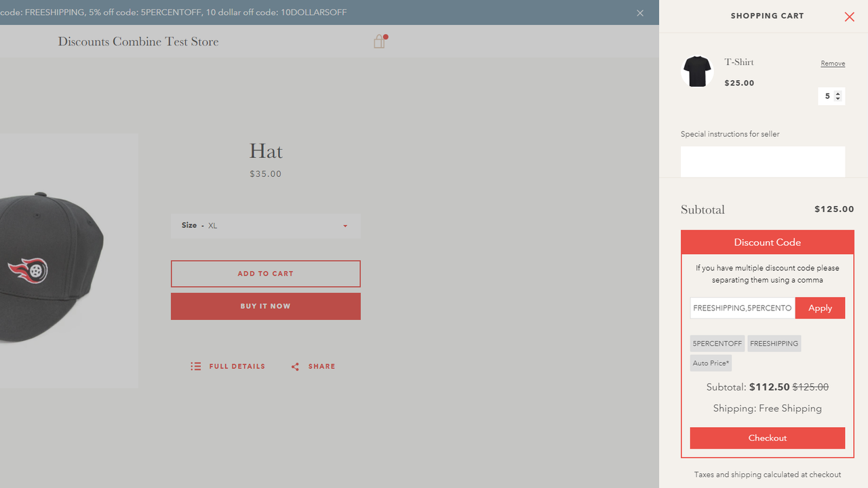Click the Full Details list icon
This screenshot has width=868, height=488.
tap(195, 366)
